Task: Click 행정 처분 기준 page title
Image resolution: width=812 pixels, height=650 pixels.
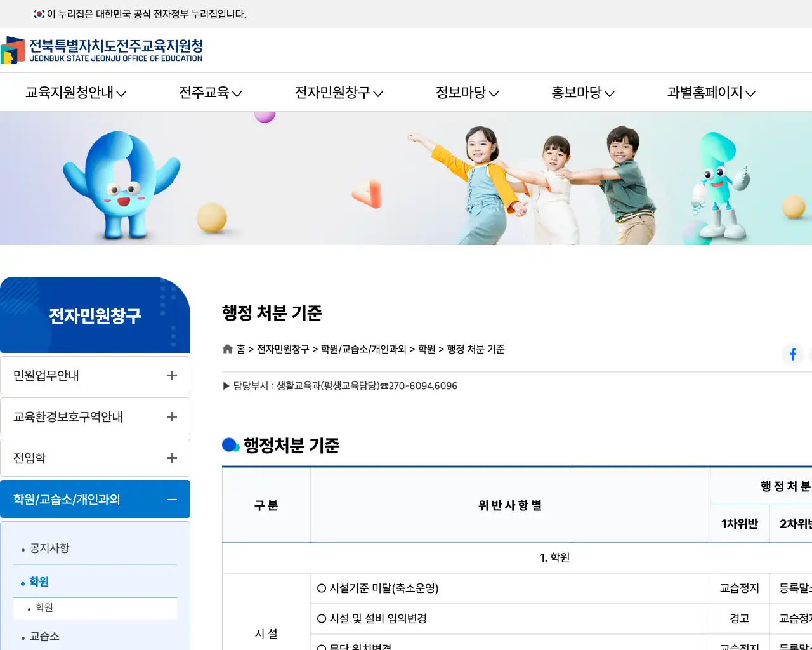Action: (272, 313)
